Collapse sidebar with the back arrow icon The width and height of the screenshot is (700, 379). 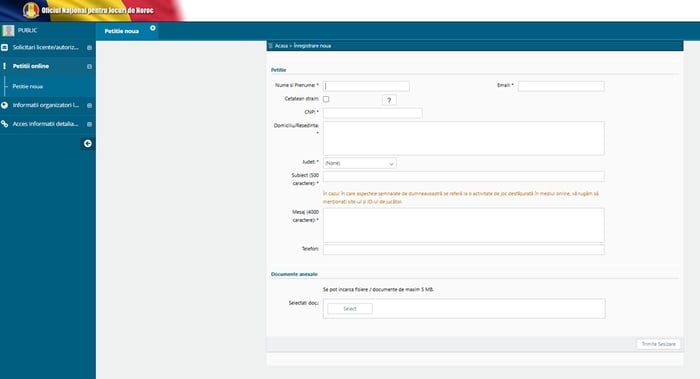(x=88, y=143)
